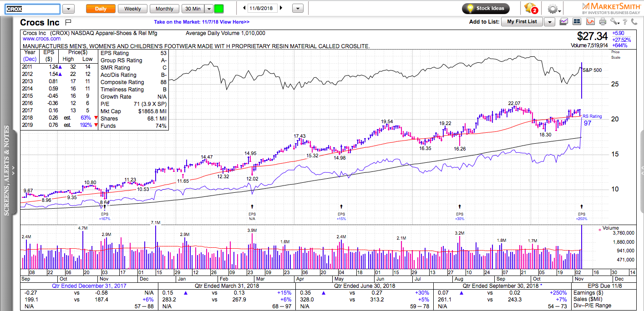The height and width of the screenshot is (311, 644).
Task: Expand the 30 Min interval dropdown arrow
Action: [x=209, y=9]
